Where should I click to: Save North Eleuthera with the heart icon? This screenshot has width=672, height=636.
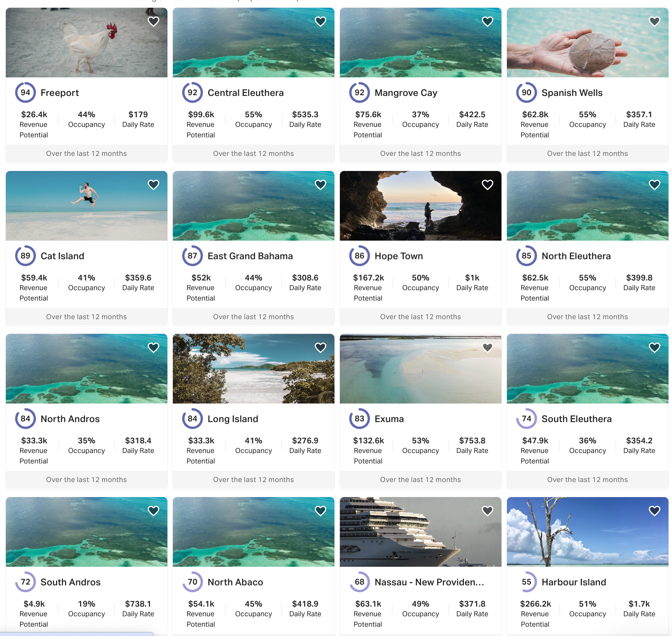click(x=655, y=185)
